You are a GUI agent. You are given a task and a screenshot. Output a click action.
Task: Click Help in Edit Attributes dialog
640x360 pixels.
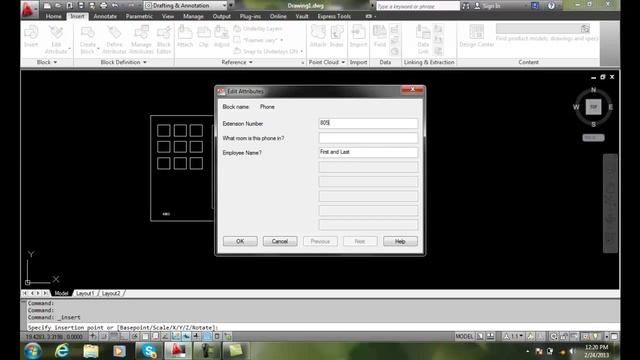[400, 241]
